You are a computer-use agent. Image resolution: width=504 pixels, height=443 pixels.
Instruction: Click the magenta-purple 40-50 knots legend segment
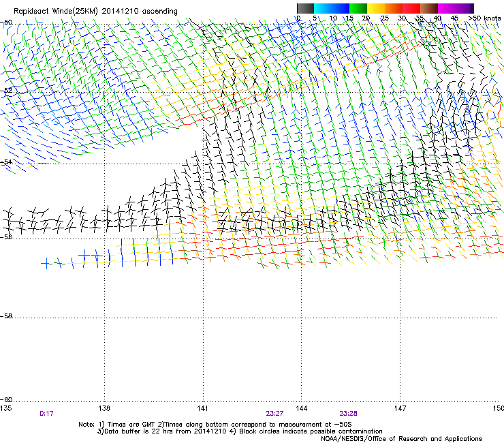pos(456,8)
